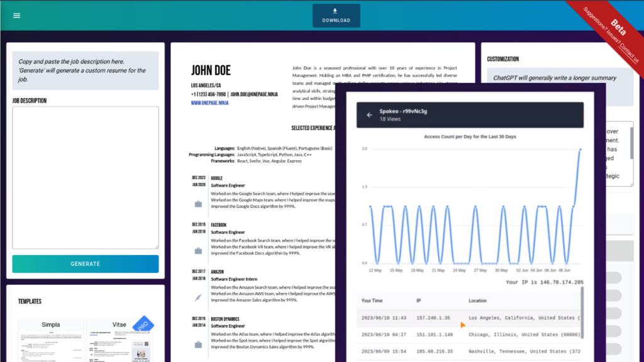Click the back arrow beside Spokeo
Screen dimensions: 644x362
pos(369,115)
